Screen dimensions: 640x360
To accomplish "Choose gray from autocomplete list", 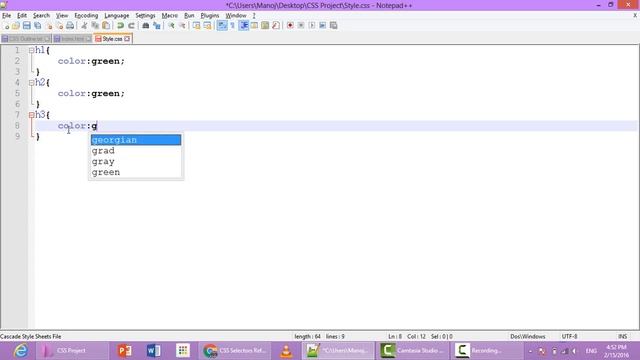I will [x=136, y=161].
